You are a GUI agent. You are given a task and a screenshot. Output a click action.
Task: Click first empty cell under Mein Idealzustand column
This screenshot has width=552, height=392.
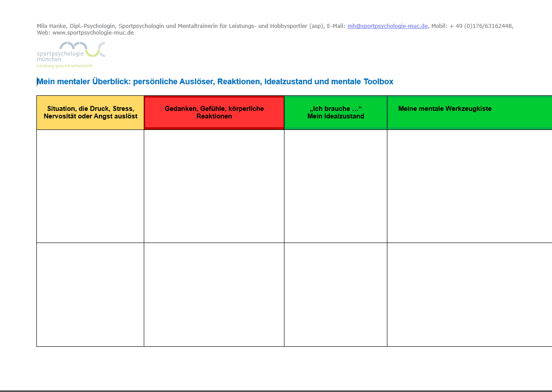[335, 186]
